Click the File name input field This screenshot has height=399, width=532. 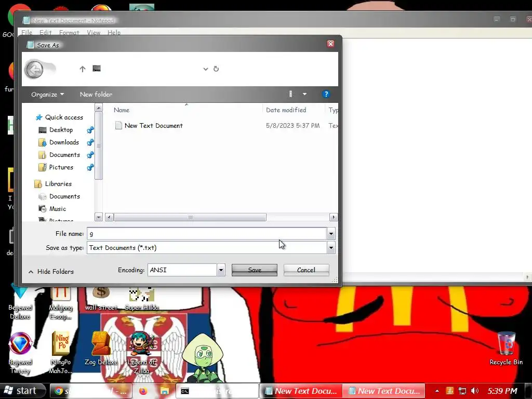click(207, 233)
